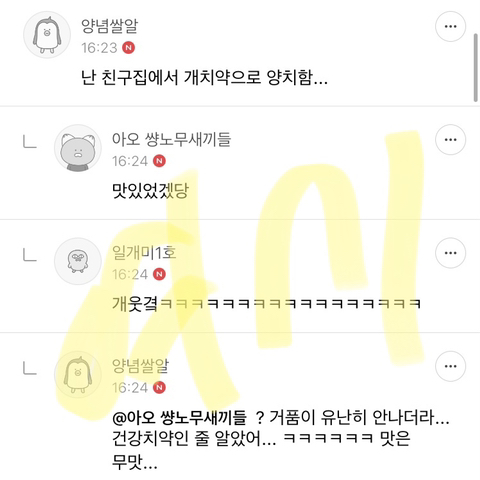Open 양념쌀알 profile from top comment nickname
Viewport: 480px width, 480px height.
coord(110,26)
